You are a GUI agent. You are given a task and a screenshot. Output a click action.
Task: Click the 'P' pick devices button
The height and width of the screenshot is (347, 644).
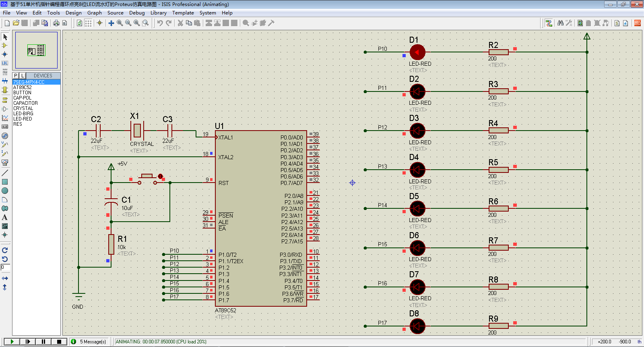[16, 76]
